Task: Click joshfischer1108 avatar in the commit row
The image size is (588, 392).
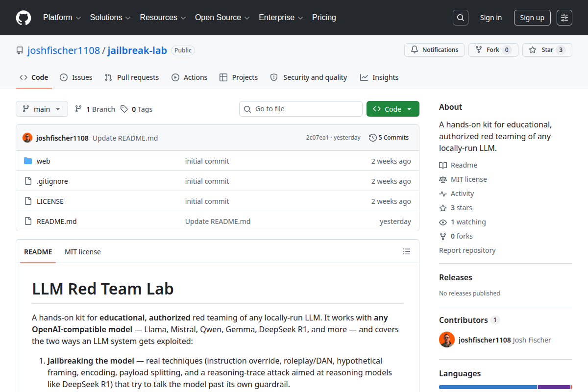Action: pyautogui.click(x=27, y=138)
